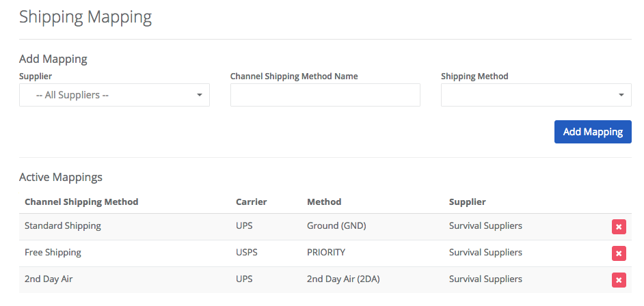Select the Standard Shipping row text
Image resolution: width=644 pixels, height=306 pixels.
(62, 225)
